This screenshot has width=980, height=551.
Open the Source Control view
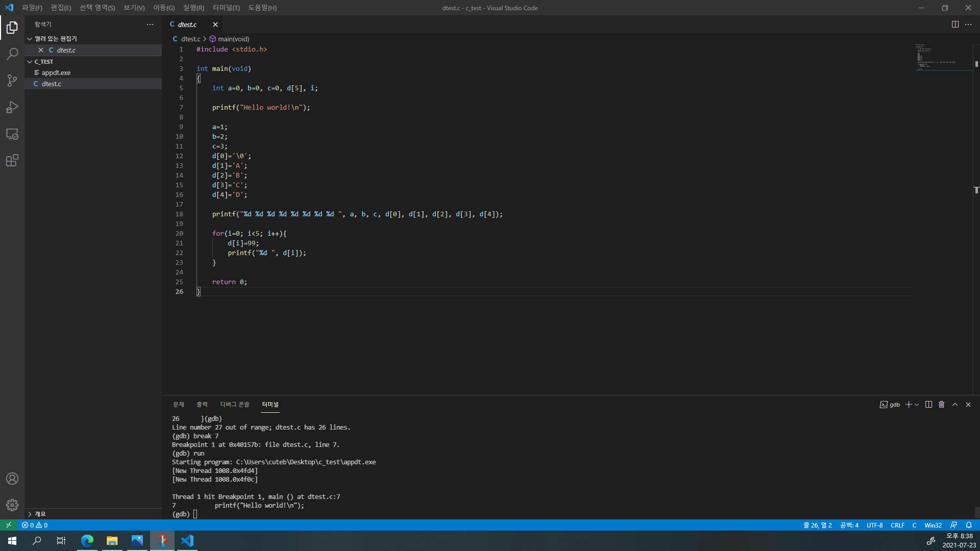[x=12, y=81]
